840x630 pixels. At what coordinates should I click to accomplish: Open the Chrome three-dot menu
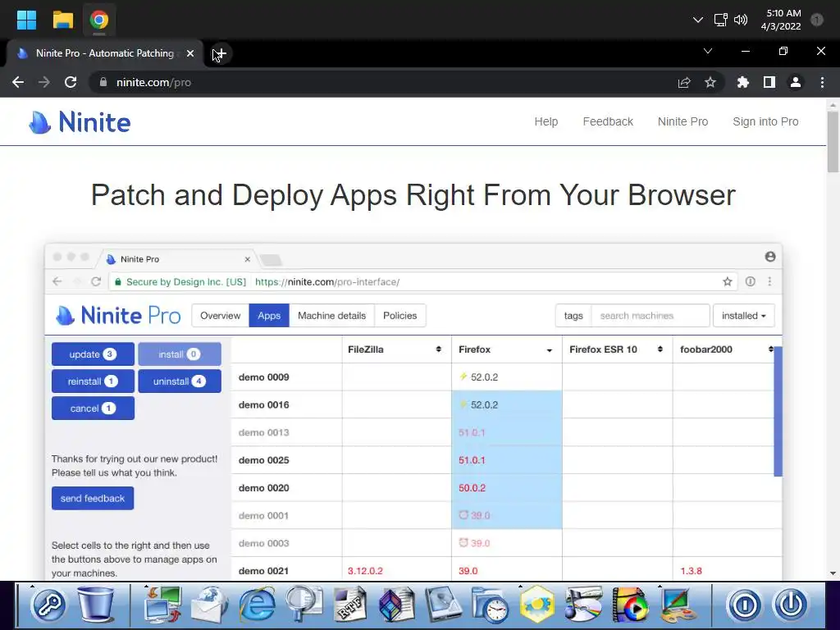pos(822,83)
